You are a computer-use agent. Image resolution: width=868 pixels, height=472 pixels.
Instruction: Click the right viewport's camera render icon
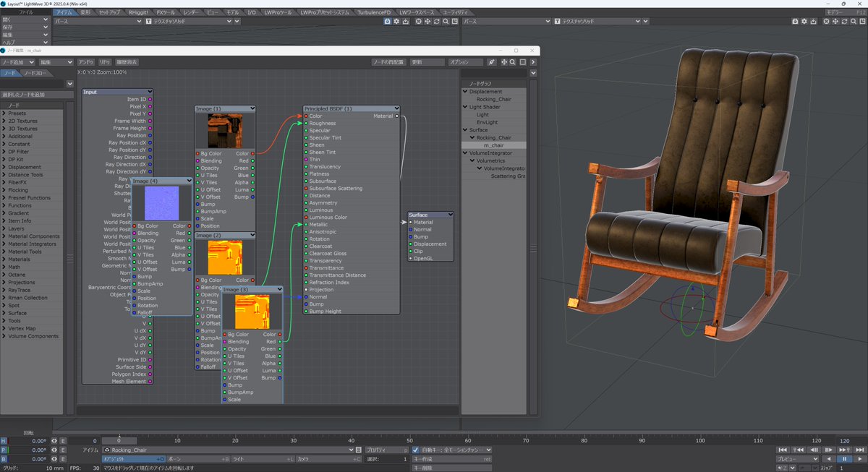tap(795, 22)
